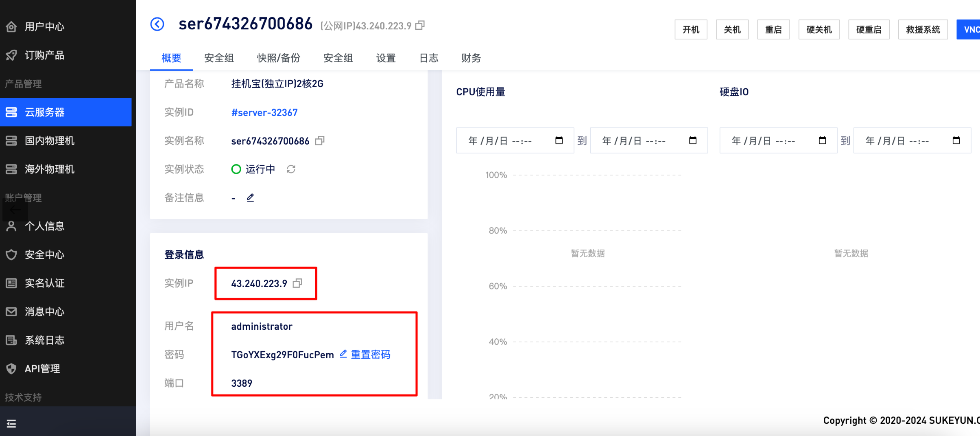Open calendar picker for disk IO end date
The image size is (980, 436).
(x=956, y=140)
